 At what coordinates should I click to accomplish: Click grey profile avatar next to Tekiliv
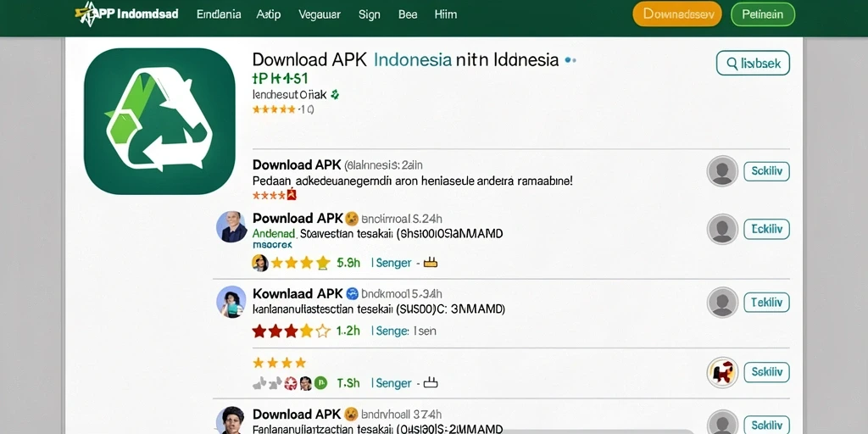(722, 303)
